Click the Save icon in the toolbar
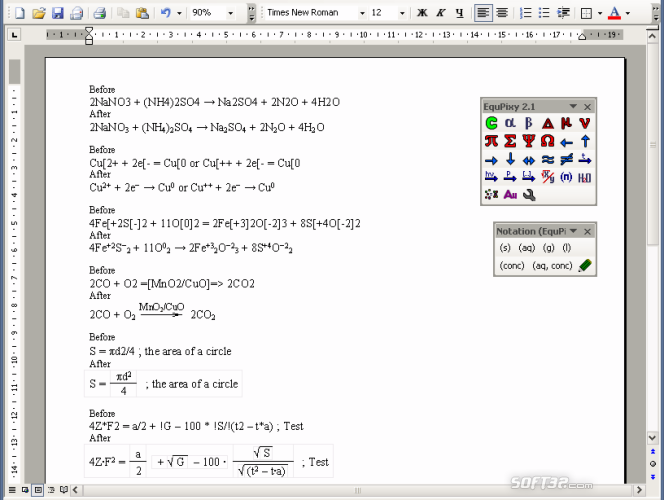This screenshot has width=664, height=500. tap(57, 13)
